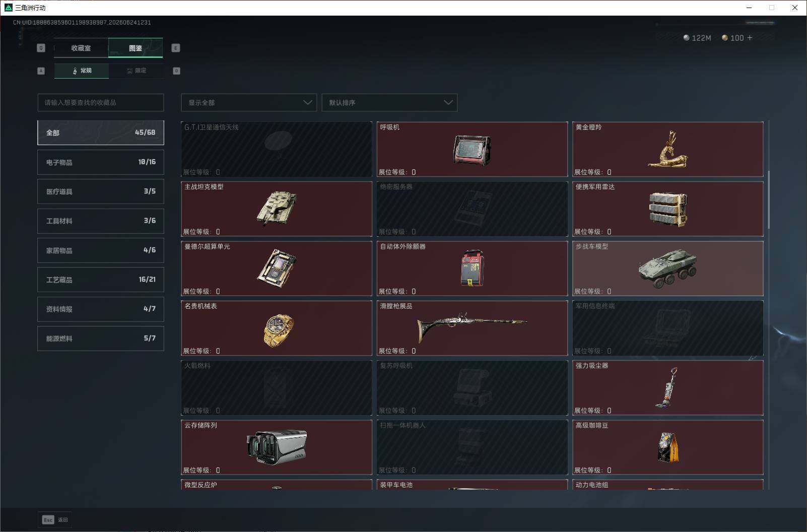Screen dimensions: 807x532
Task: Select the 黄金瞪羚 golden gazelle statue
Action: [x=667, y=149]
